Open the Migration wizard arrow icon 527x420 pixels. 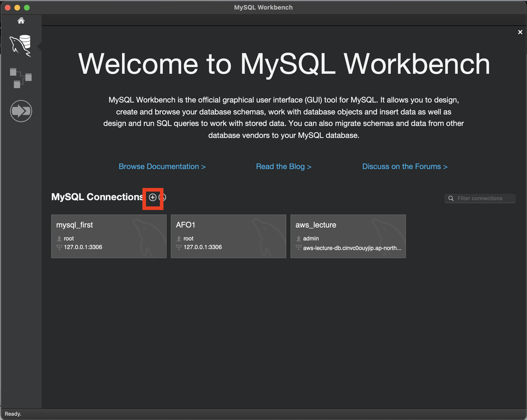(21, 111)
